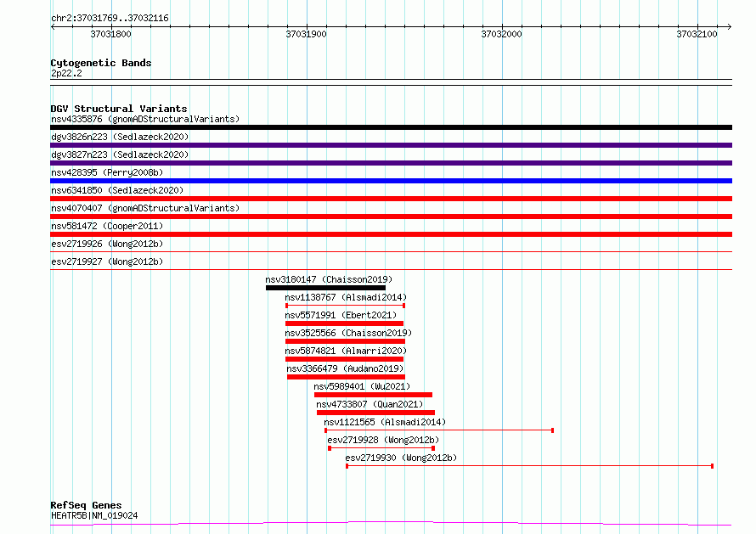Select the 2p22.2 cytogenetic band
This screenshot has height=534, width=756.
tap(66, 73)
